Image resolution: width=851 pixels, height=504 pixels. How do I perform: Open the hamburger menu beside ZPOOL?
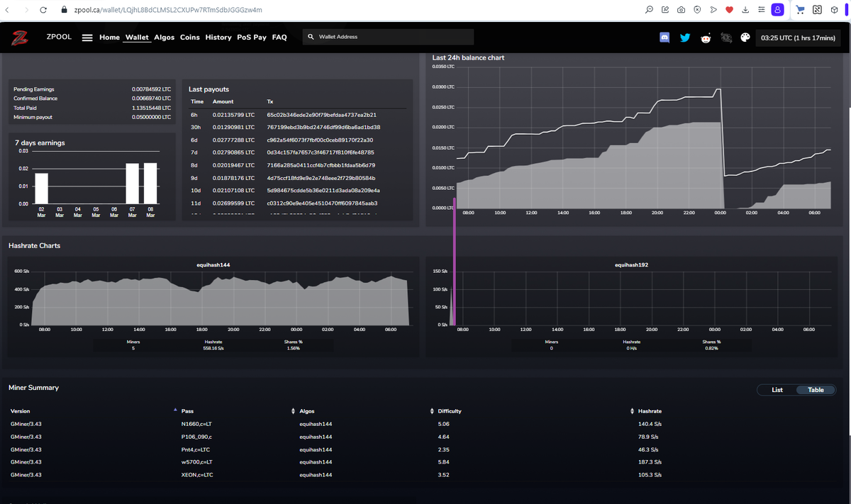[88, 38]
